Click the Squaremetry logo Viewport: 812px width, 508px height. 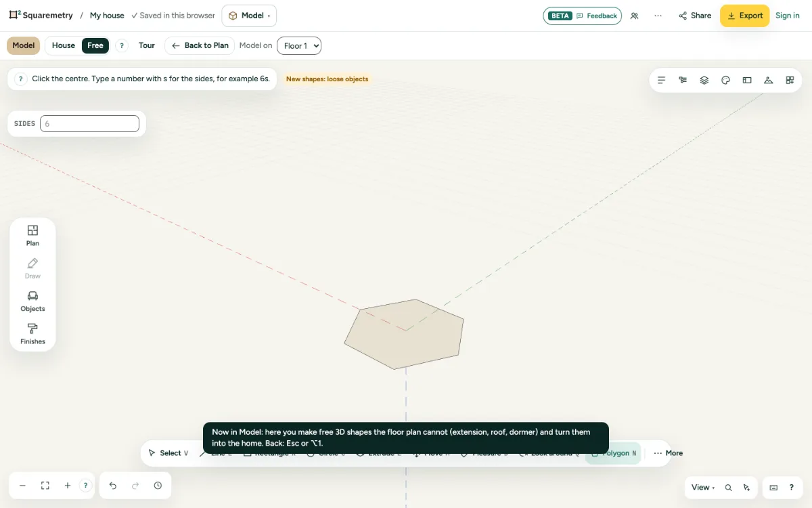pos(41,16)
